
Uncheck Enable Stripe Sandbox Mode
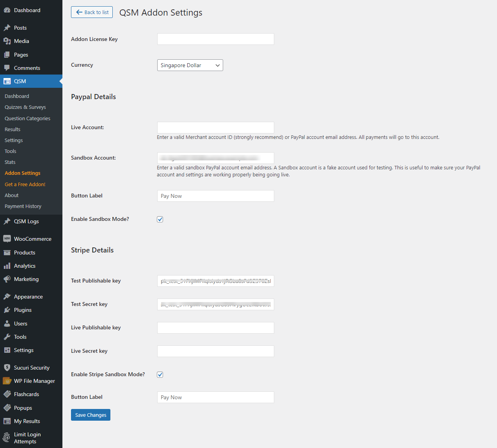(x=160, y=375)
